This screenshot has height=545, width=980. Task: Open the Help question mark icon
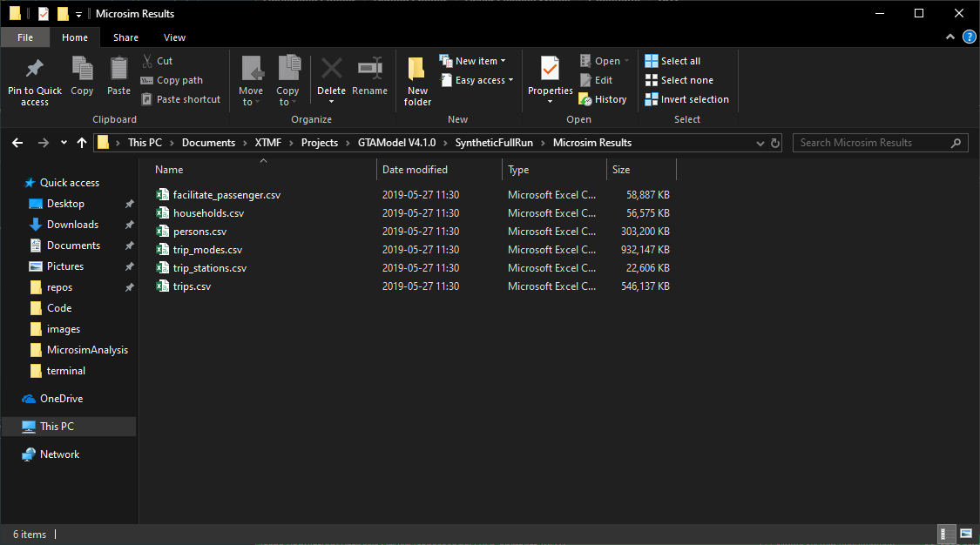click(x=969, y=37)
